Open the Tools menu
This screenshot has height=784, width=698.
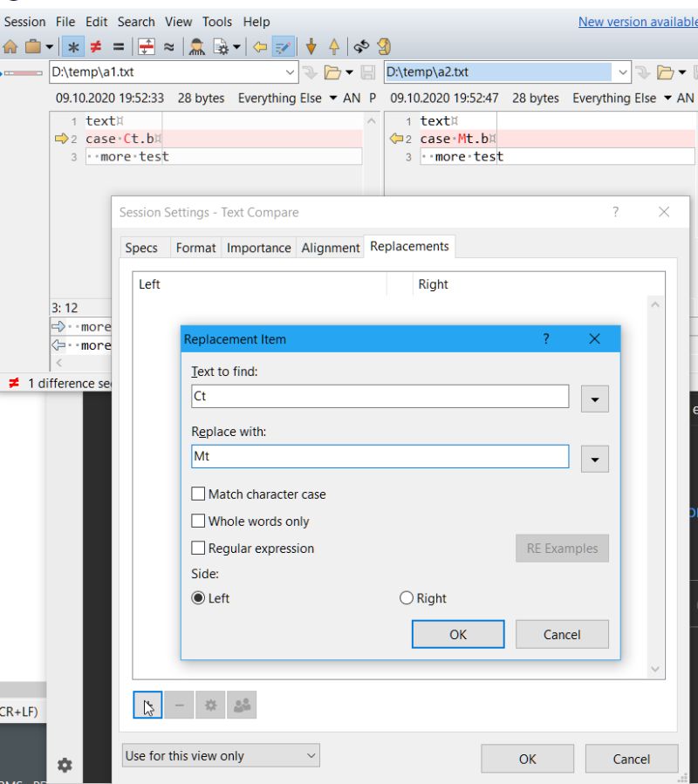click(x=216, y=22)
